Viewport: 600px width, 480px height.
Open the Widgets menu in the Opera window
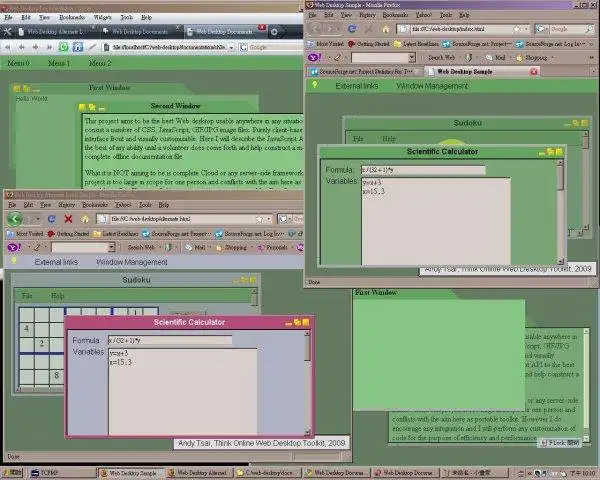click(102, 17)
